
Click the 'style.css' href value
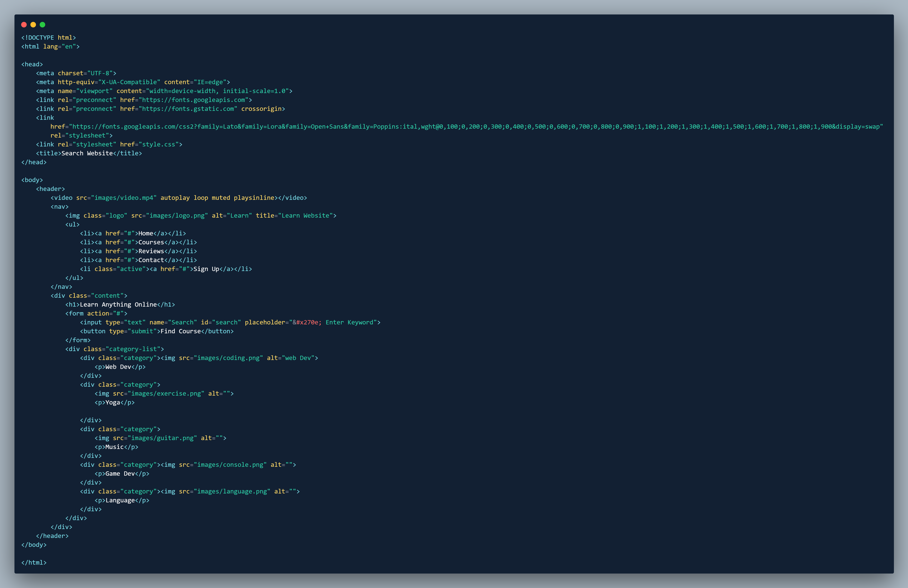tap(159, 145)
